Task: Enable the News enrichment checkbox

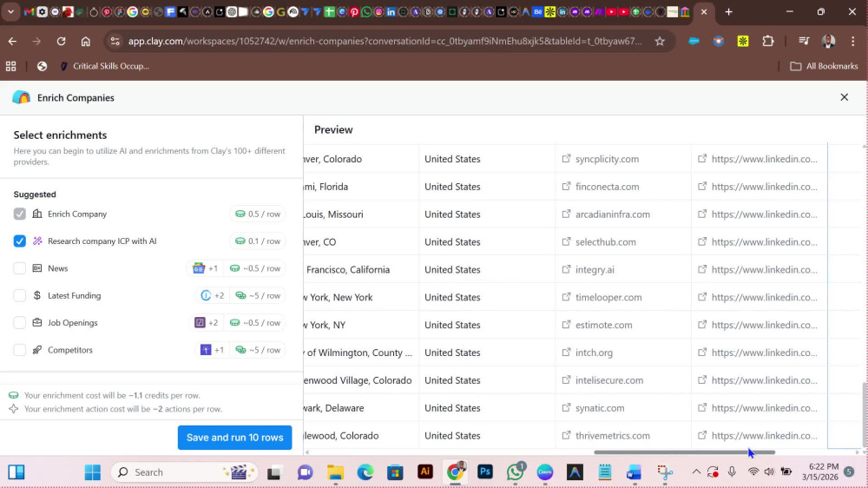Action: pos(19,268)
